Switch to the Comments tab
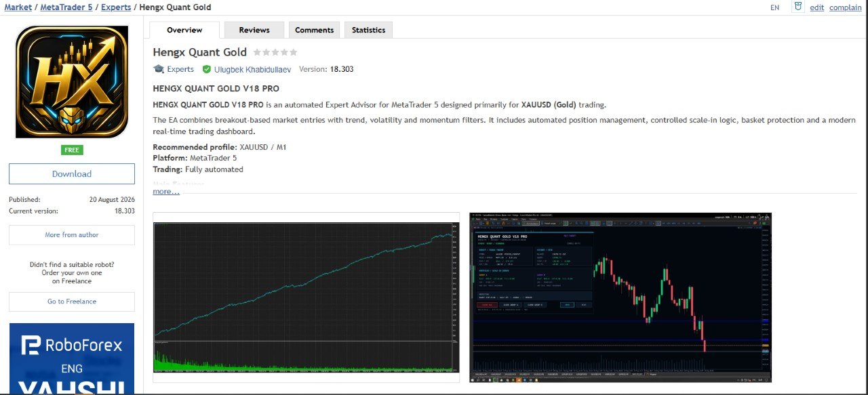868x395 pixels. click(x=315, y=30)
